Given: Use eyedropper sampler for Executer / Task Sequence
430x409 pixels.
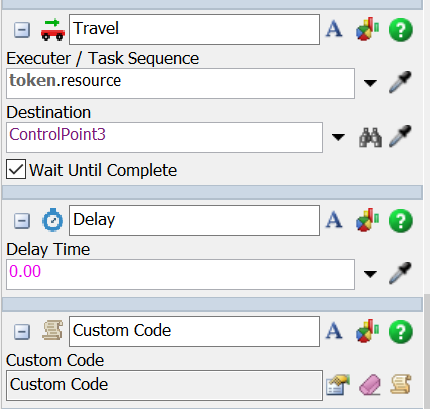Looking at the screenshot, I should pos(400,82).
